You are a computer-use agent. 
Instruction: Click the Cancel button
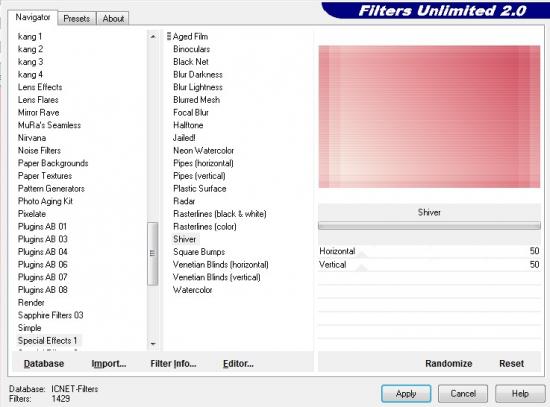[x=463, y=394]
